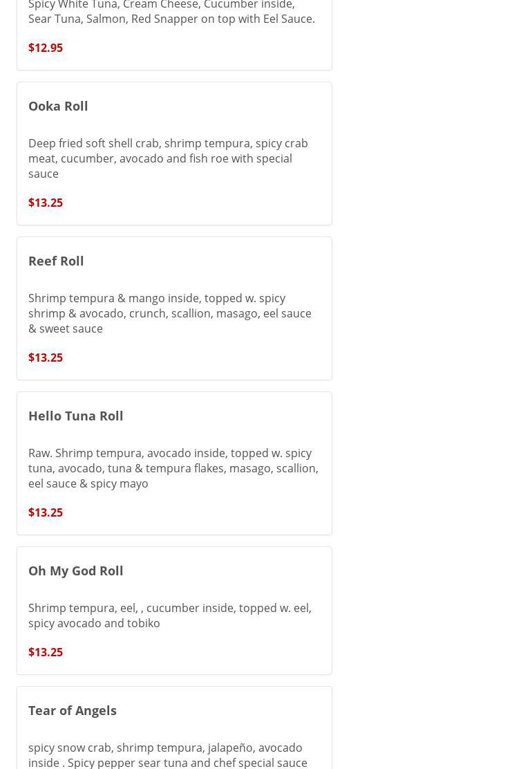
Task: Click the Hello Tuna Roll $13.25 price
Action: [46, 512]
